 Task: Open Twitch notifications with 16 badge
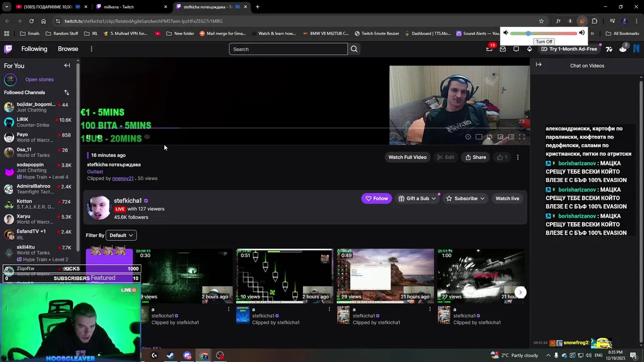tap(490, 49)
